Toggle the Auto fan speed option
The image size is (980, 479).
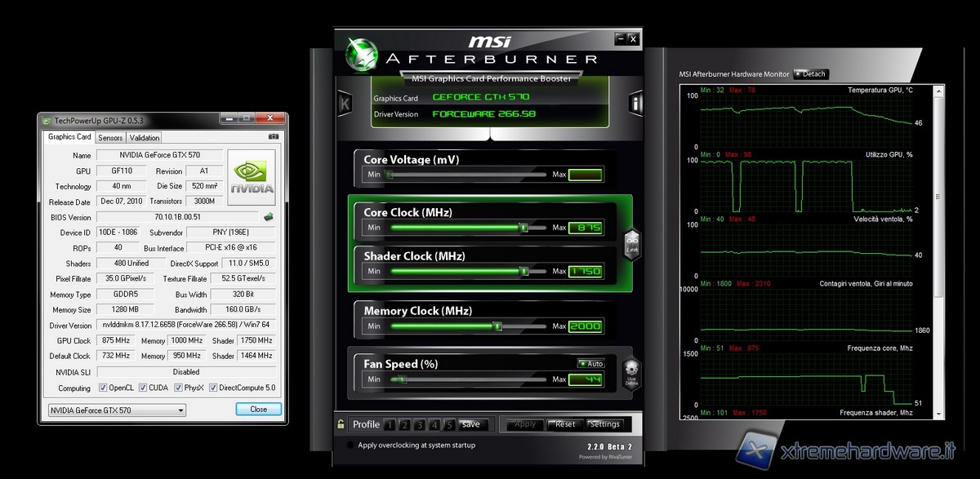590,364
